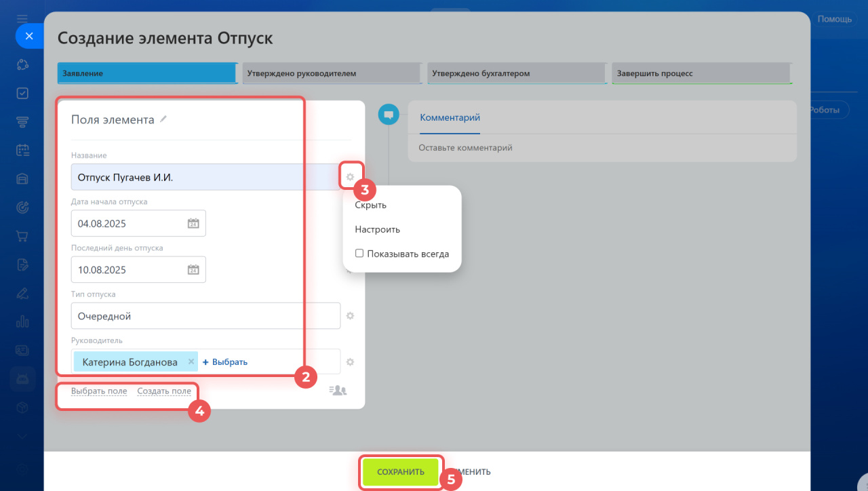Select Настроить from the field menu

click(378, 229)
